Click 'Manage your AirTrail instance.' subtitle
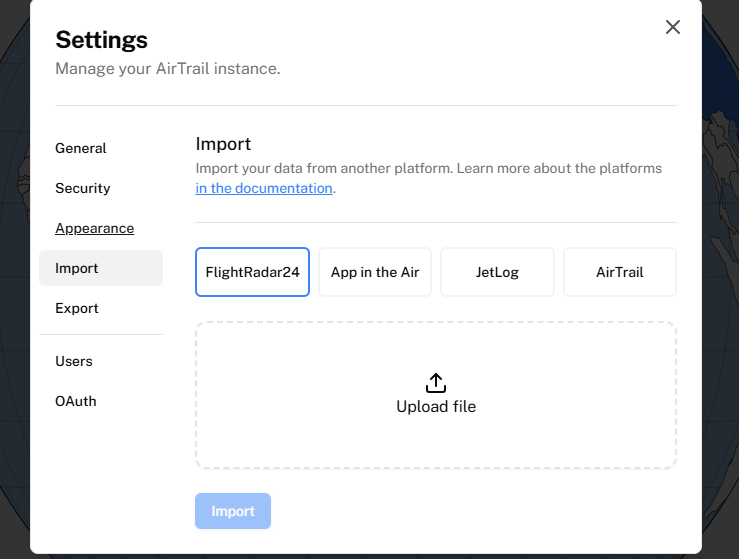This screenshot has height=559, width=739. click(x=168, y=69)
